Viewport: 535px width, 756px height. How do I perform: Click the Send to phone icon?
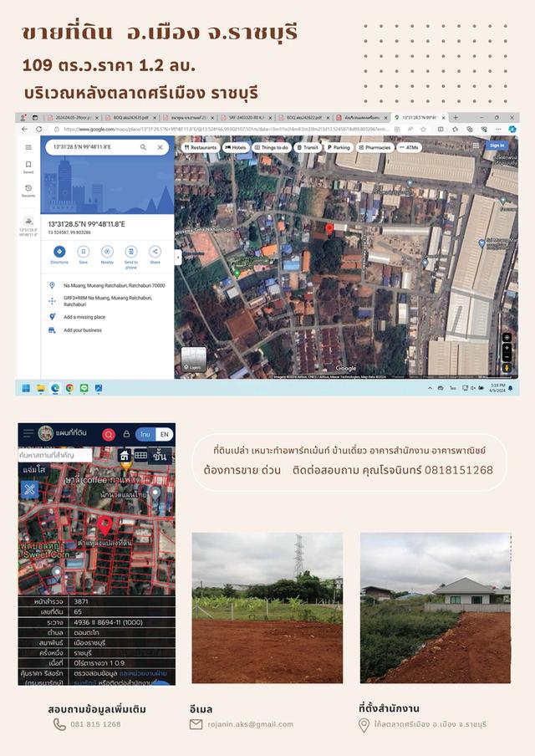pyautogui.click(x=131, y=252)
